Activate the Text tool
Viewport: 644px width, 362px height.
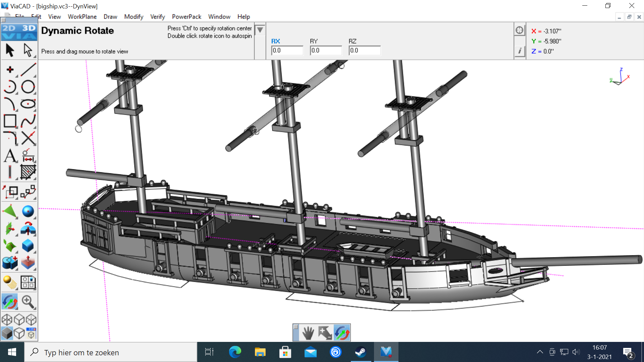click(x=10, y=156)
